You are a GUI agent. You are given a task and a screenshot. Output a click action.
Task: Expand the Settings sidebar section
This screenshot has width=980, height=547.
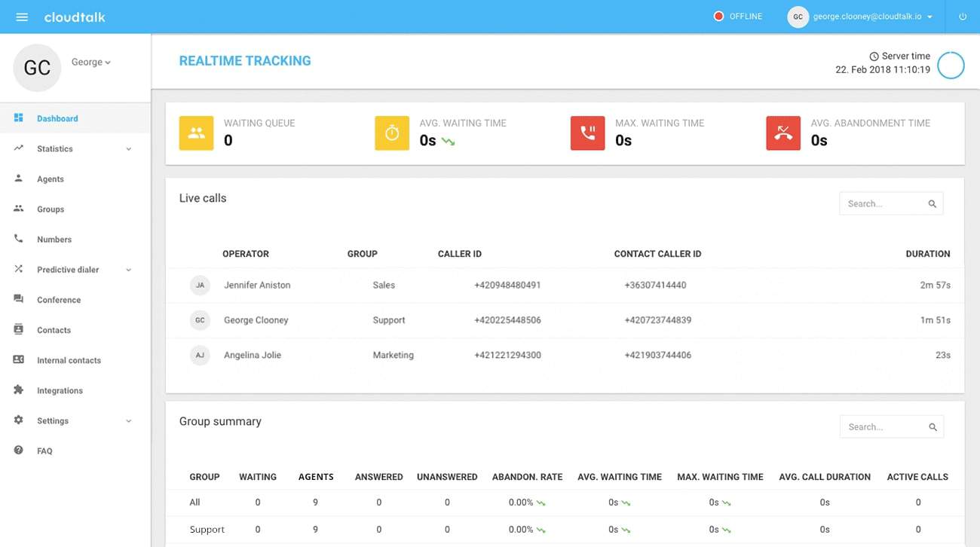pyautogui.click(x=128, y=421)
